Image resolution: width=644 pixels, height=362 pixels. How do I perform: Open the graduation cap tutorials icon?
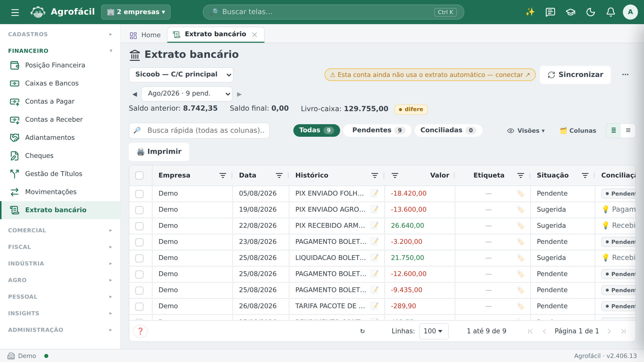point(571,12)
